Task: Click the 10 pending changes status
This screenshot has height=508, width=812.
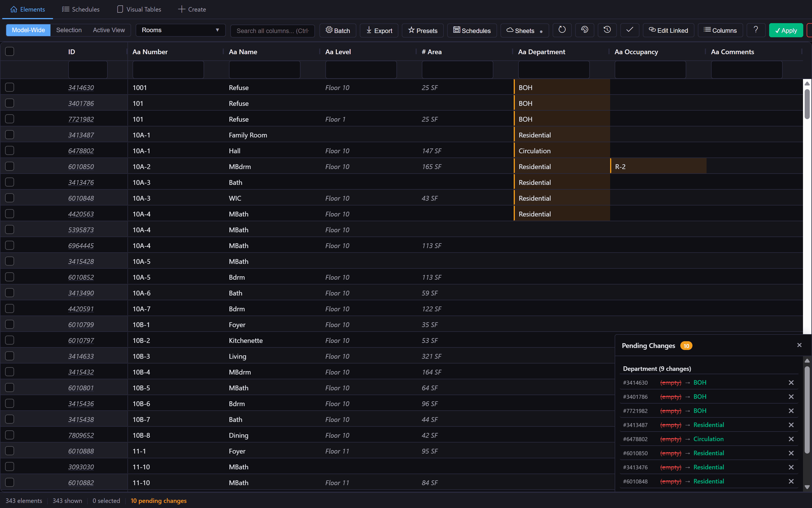Action: (158, 501)
